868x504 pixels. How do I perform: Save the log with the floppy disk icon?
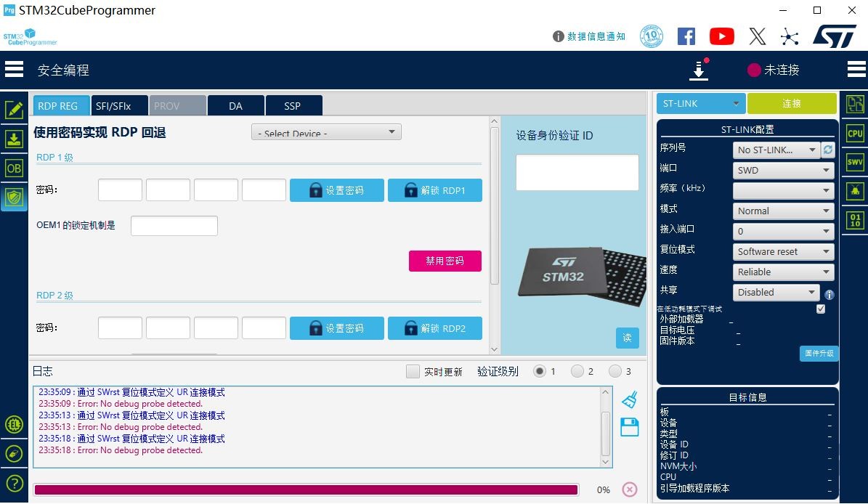click(x=630, y=427)
